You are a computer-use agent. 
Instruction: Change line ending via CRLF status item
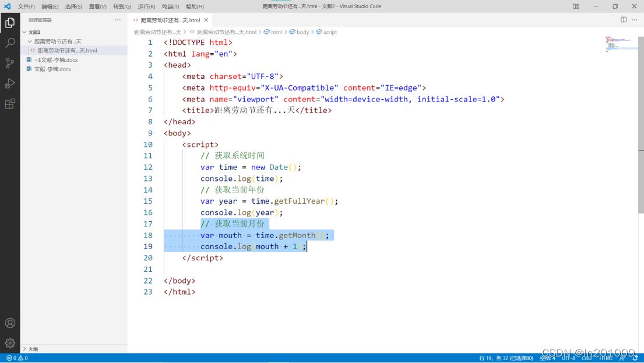(x=587, y=358)
